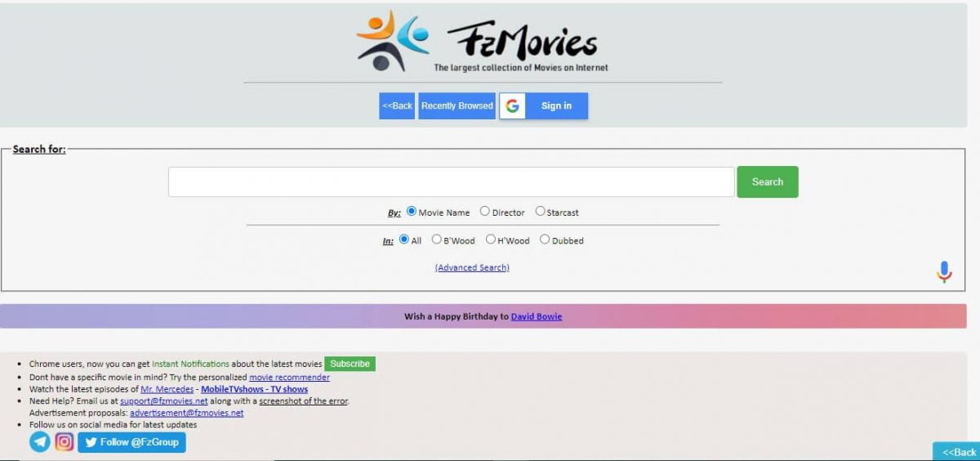Viewport: 980px width, 461px height.
Task: Click the advertisement@fzmovies.net email link
Action: coord(187,413)
